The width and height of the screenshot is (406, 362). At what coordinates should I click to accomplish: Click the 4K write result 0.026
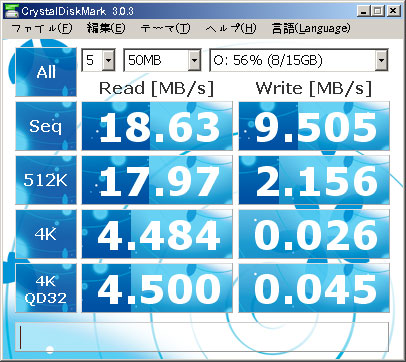pos(314,234)
